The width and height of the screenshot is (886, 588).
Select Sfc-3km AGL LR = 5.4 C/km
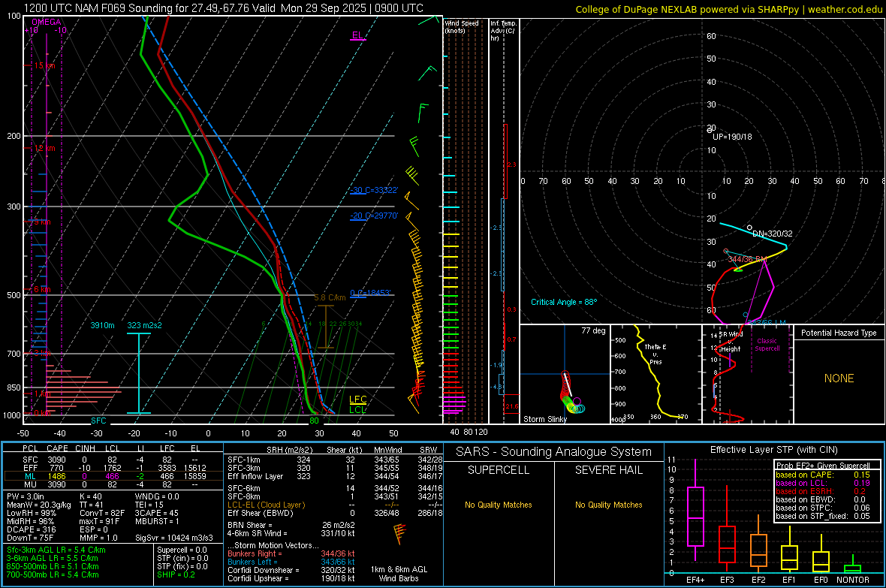56,550
